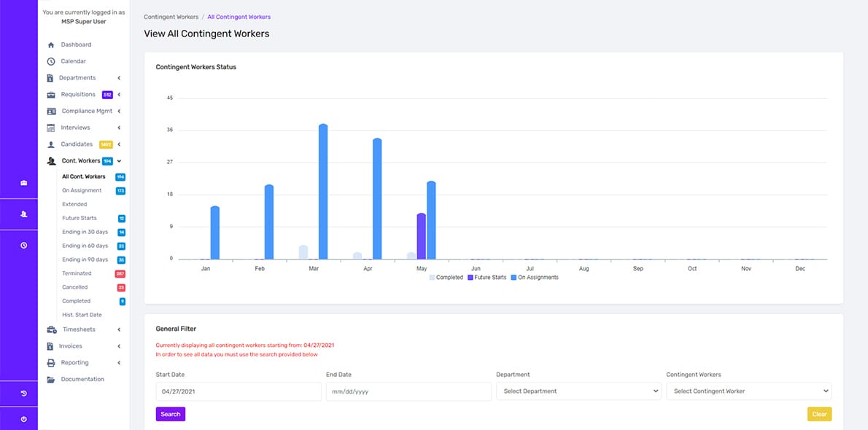Click the yellow Clear button

pyautogui.click(x=819, y=414)
